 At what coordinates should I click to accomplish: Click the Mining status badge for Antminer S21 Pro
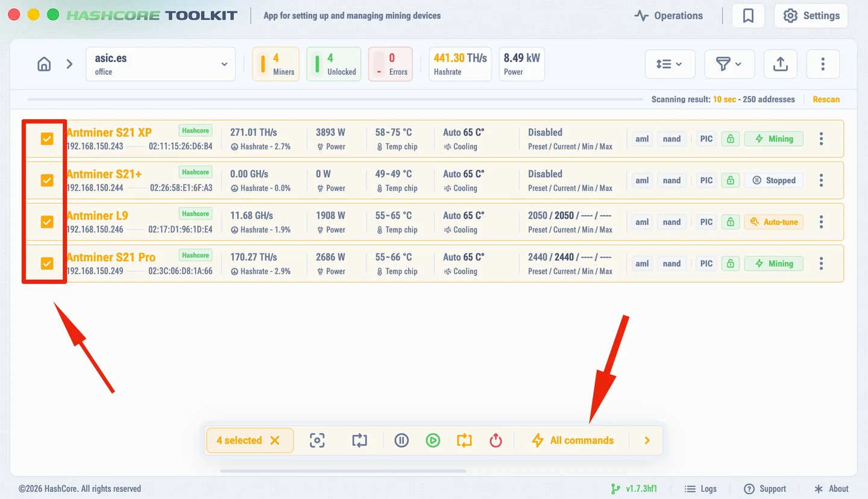(x=774, y=263)
